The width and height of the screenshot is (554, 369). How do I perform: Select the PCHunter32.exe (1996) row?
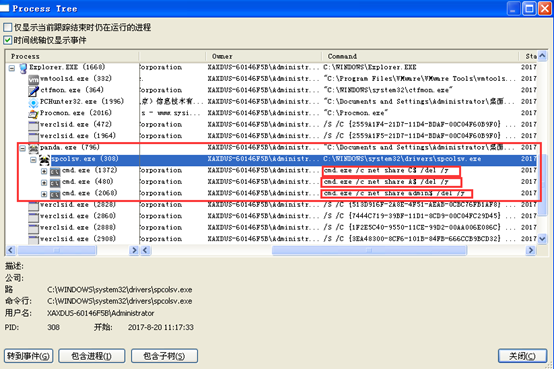click(271, 102)
